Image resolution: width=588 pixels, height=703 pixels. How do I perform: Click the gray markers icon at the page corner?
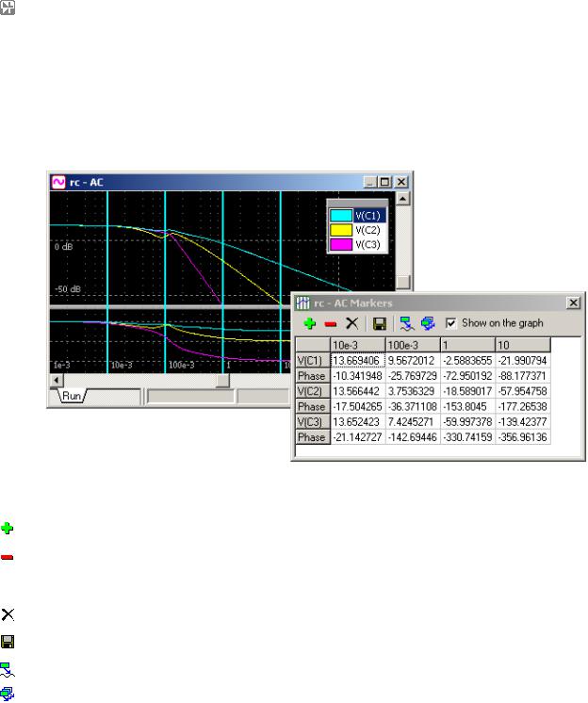point(8,8)
